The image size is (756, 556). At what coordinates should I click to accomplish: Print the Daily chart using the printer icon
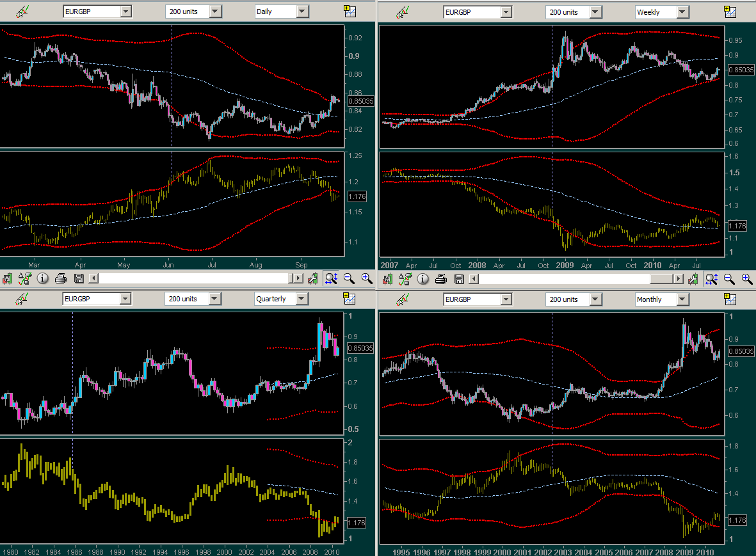(61, 278)
